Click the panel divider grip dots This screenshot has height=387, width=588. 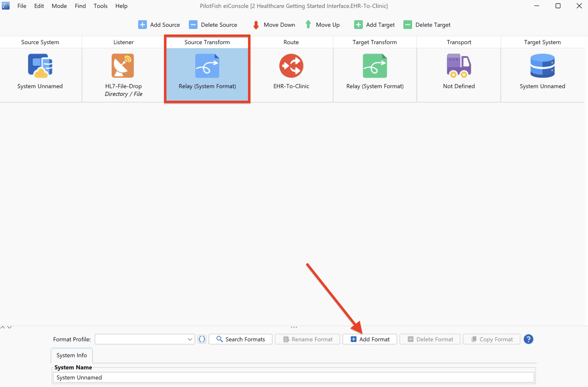[294, 327]
